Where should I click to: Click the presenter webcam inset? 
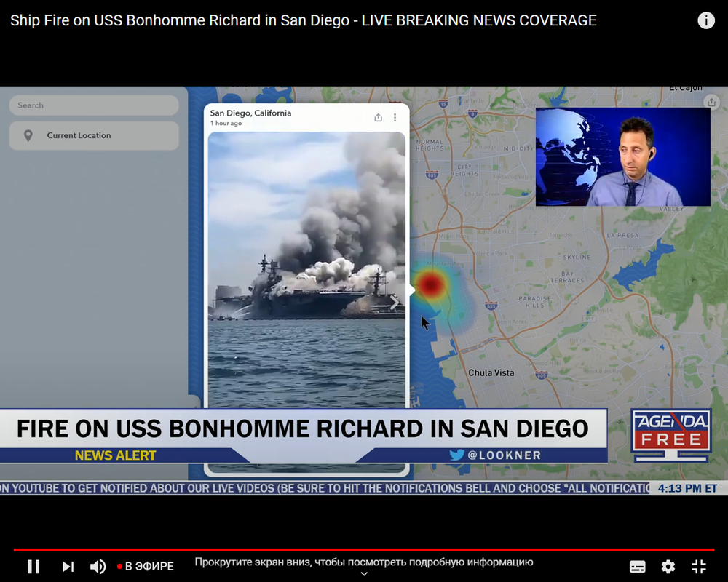point(623,157)
